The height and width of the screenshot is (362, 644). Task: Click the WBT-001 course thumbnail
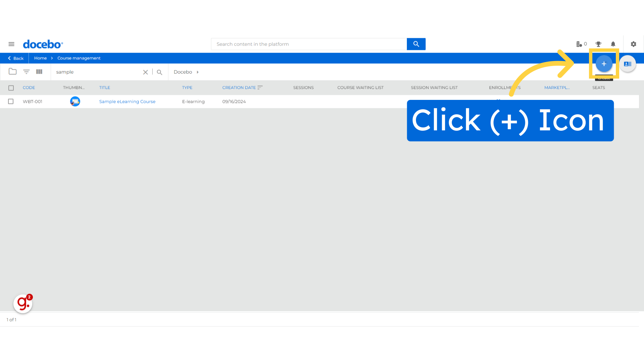(75, 101)
